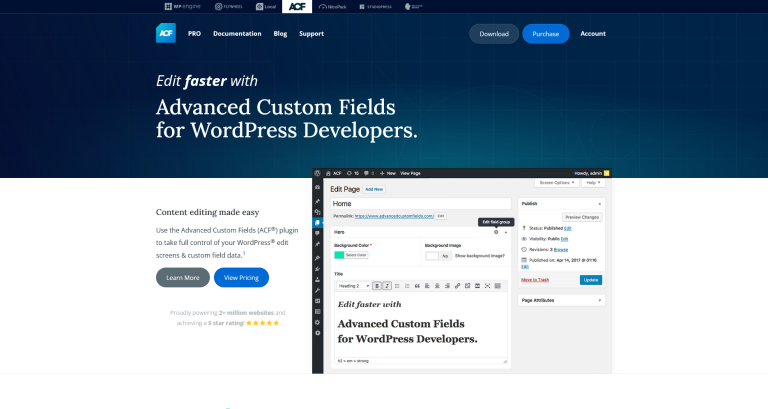The width and height of the screenshot is (768, 409).
Task: Toggle Italic in the editor toolbar
Action: click(387, 286)
